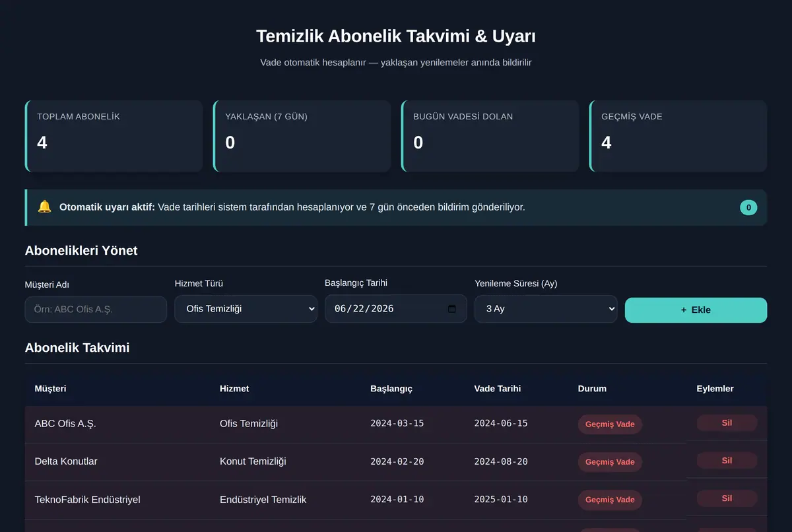Viewport: 792px width, 532px height.
Task: Open the calendar picker icon in date field
Action: pos(452,309)
